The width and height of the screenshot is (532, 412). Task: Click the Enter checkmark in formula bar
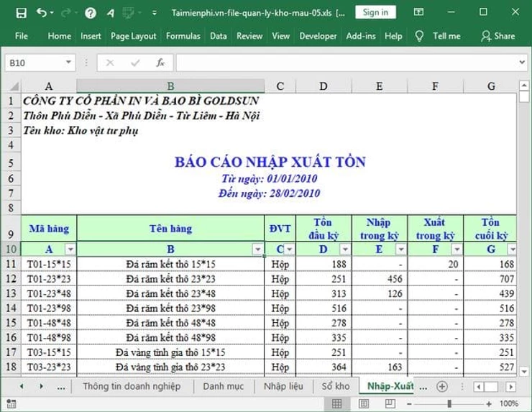pos(135,63)
